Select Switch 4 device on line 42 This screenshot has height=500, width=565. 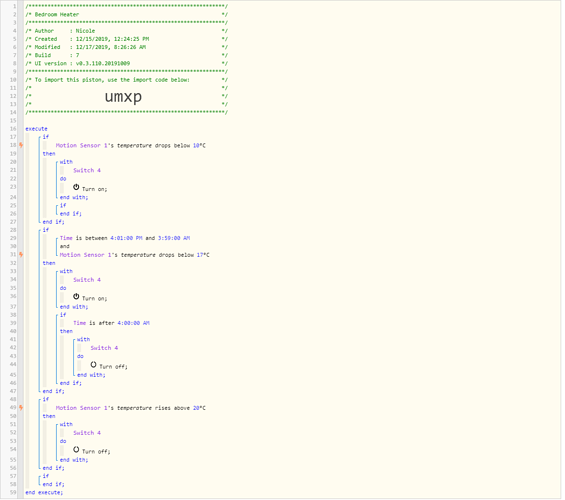click(x=104, y=348)
